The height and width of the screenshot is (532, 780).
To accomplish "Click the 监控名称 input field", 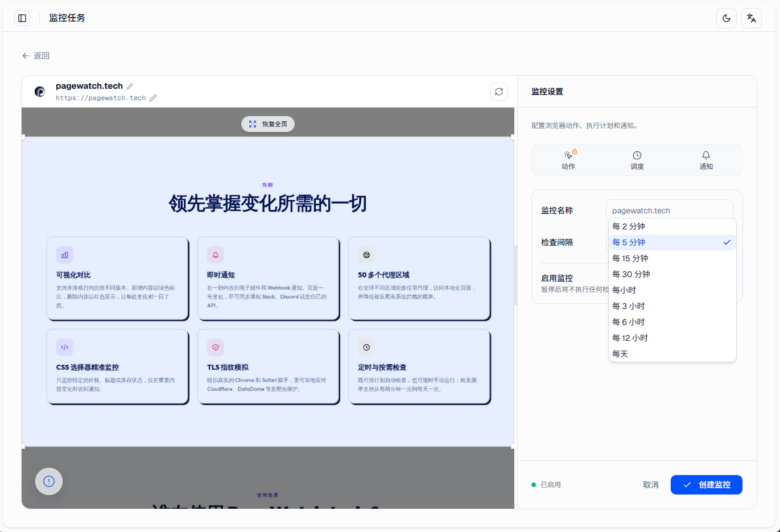I will tap(670, 210).
